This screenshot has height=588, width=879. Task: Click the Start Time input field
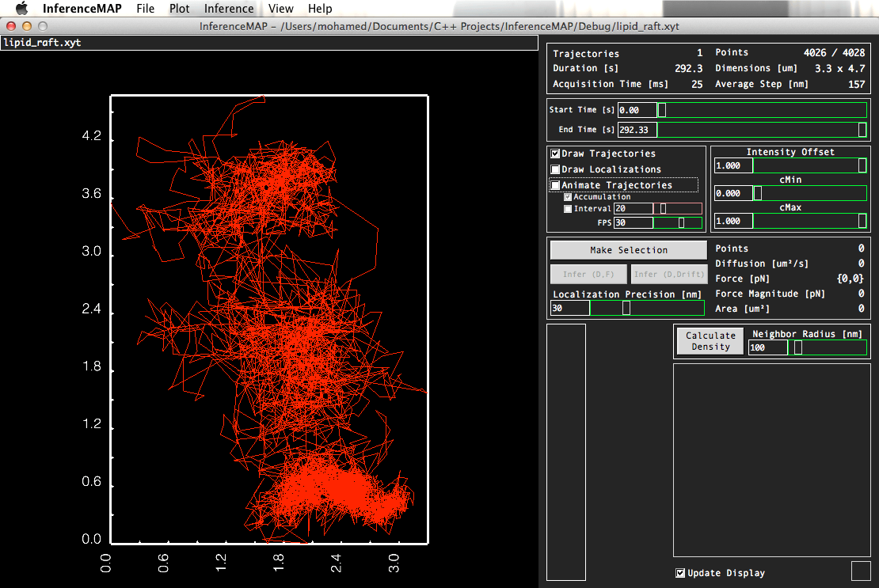(637, 110)
